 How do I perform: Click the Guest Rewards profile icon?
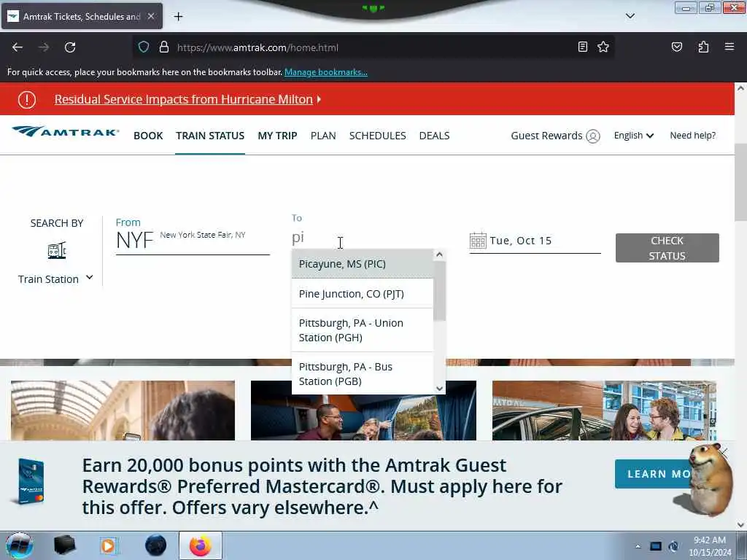592,136
